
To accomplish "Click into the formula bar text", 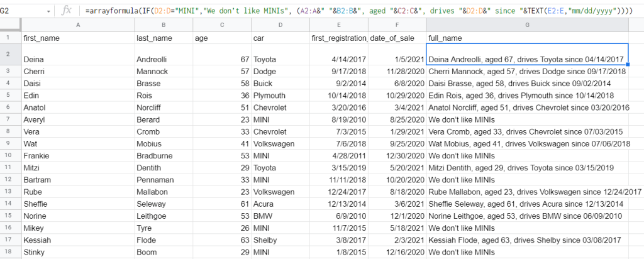I will [359, 11].
